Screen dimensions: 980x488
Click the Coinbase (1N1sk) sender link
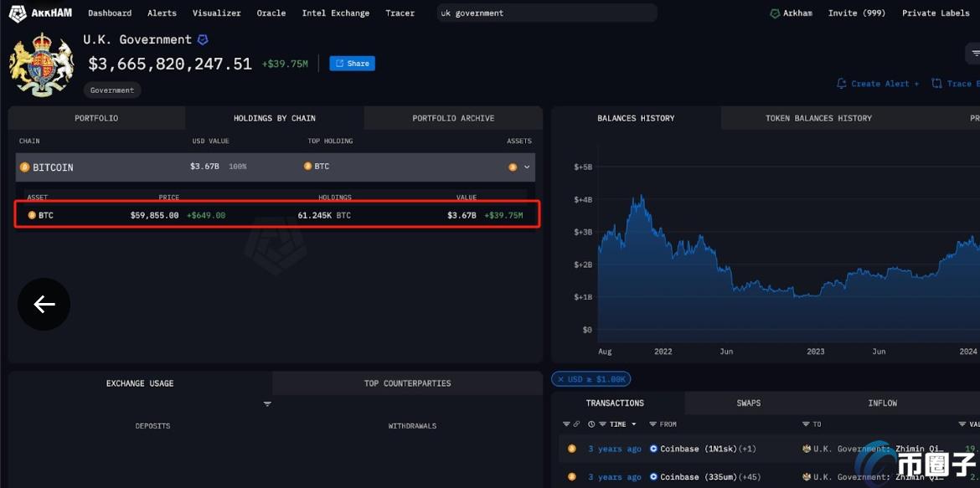pyautogui.click(x=699, y=449)
